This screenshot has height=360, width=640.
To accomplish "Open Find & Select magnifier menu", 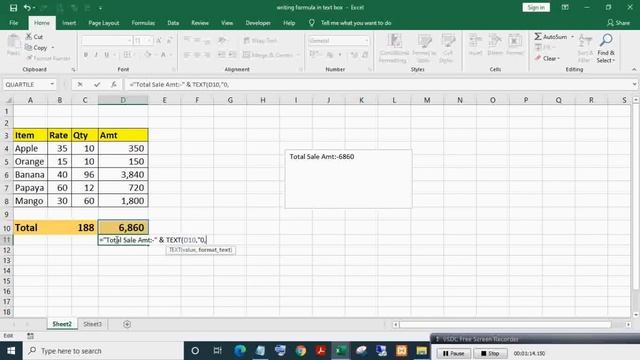I will 606,48.
